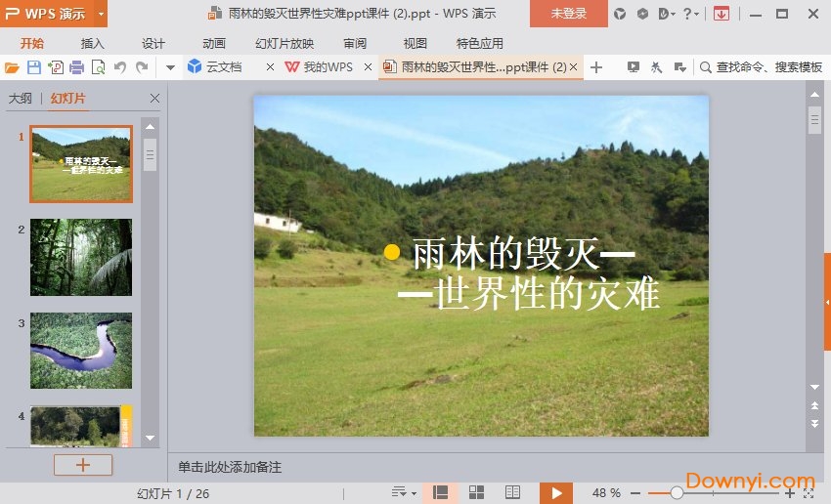Select slide 3 winding river thumbnail
Image resolution: width=831 pixels, height=504 pixels.
(81, 351)
